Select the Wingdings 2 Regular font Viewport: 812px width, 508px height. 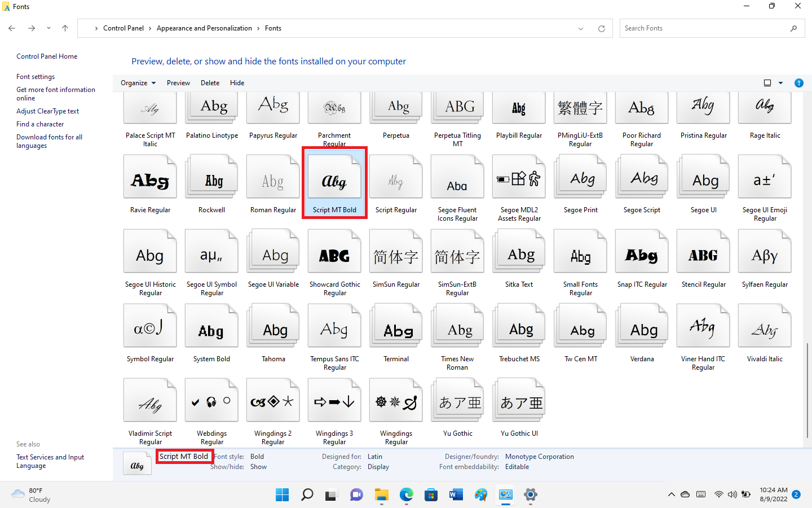[x=273, y=400]
